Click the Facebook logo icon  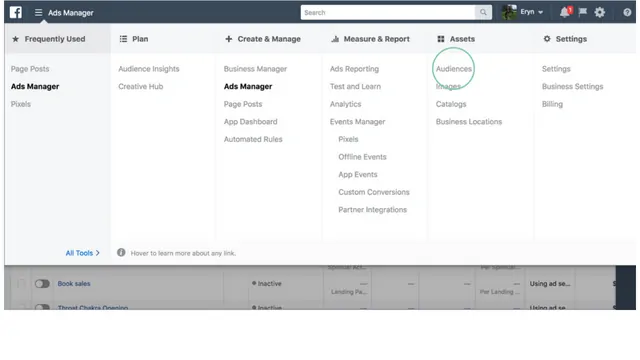tap(16, 12)
